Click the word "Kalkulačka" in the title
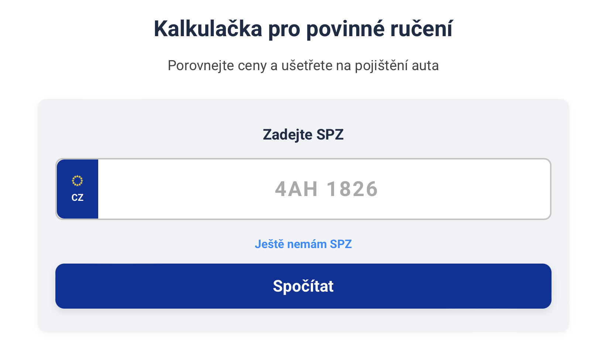Image resolution: width=615 pixels, height=364 pixels. (x=208, y=29)
